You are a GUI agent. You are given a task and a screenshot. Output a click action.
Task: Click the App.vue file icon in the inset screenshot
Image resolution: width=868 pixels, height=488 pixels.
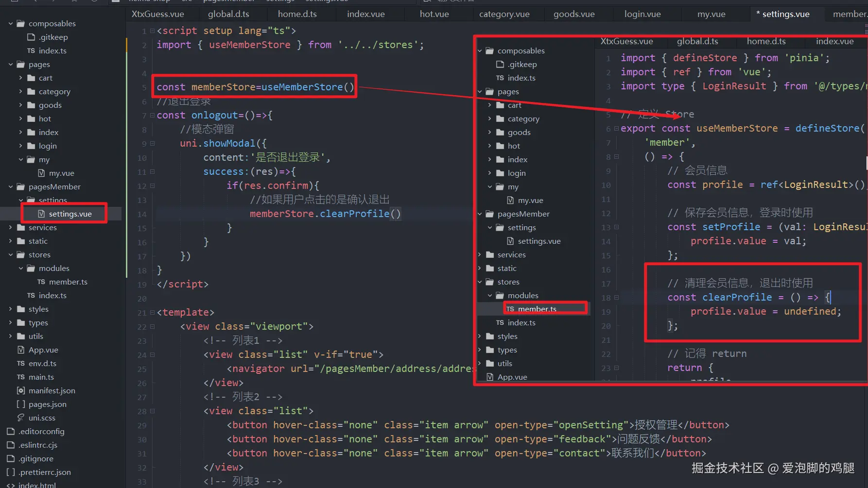click(x=490, y=377)
